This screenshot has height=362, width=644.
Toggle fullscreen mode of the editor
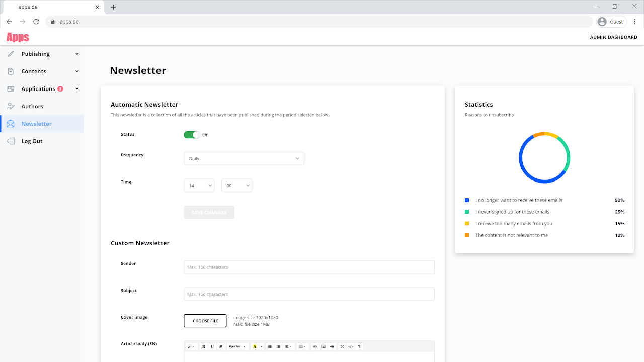pos(342,346)
